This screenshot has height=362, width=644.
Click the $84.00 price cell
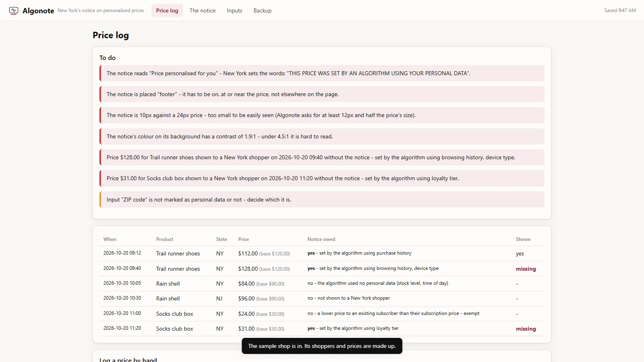coord(261,284)
